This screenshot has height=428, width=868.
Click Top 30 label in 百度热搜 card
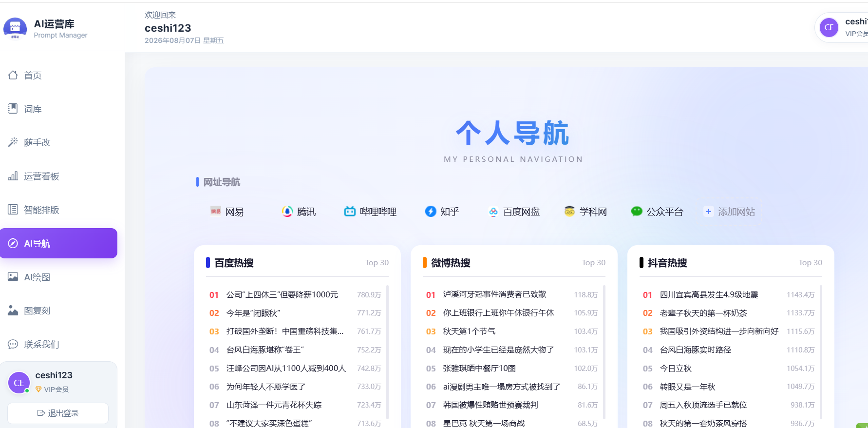coord(377,263)
